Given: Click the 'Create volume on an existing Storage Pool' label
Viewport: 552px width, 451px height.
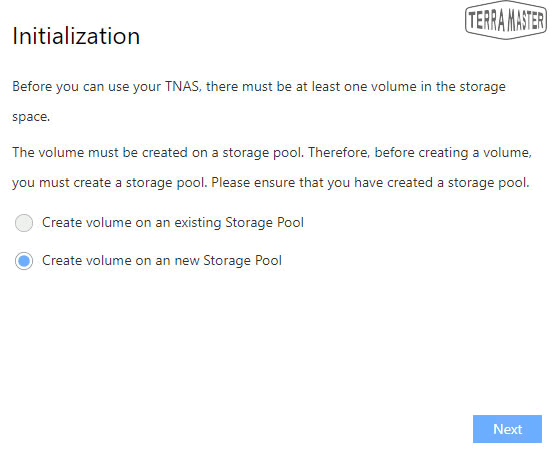Looking at the screenshot, I should coord(173,223).
